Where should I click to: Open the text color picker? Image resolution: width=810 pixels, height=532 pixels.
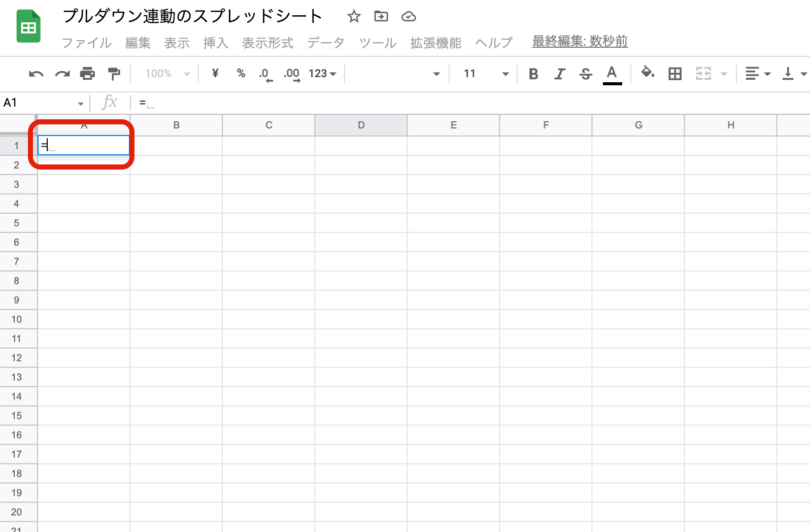click(x=612, y=75)
